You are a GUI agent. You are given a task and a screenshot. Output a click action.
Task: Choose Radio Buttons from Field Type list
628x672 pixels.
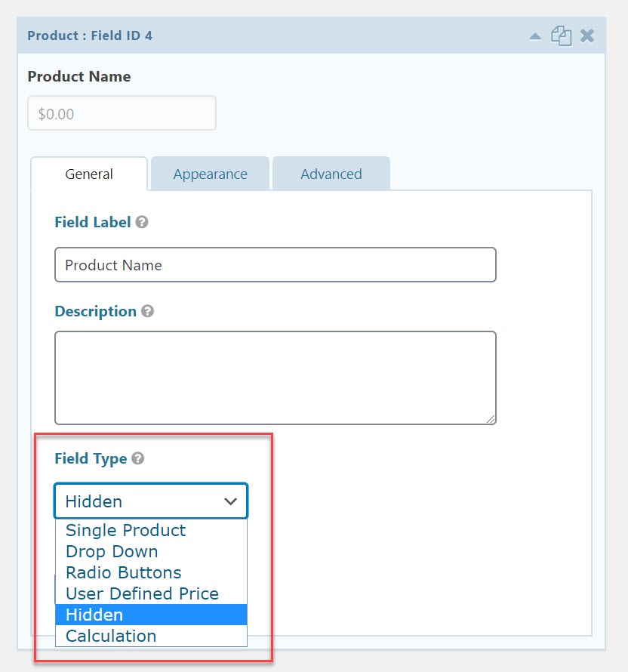151,572
